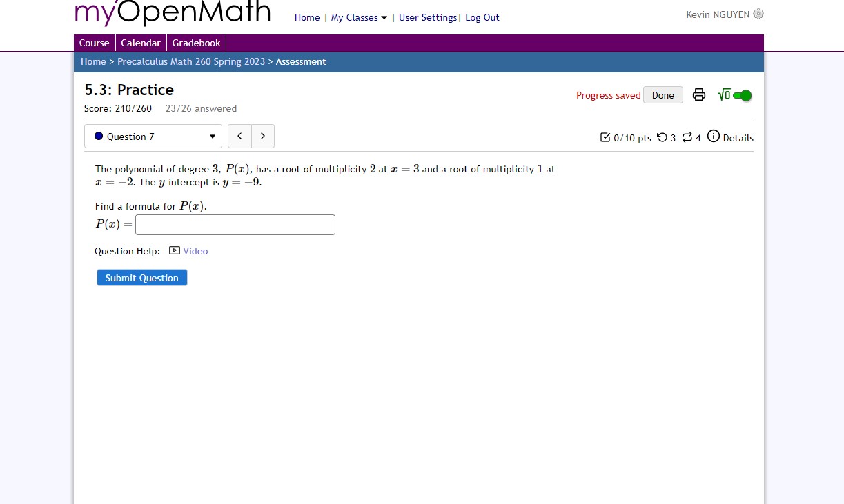Click the checkmark icon beside 0/10 pts
This screenshot has height=504, width=844.
pyautogui.click(x=605, y=137)
